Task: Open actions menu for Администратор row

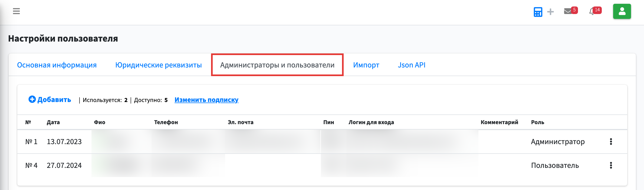Action: [x=611, y=142]
